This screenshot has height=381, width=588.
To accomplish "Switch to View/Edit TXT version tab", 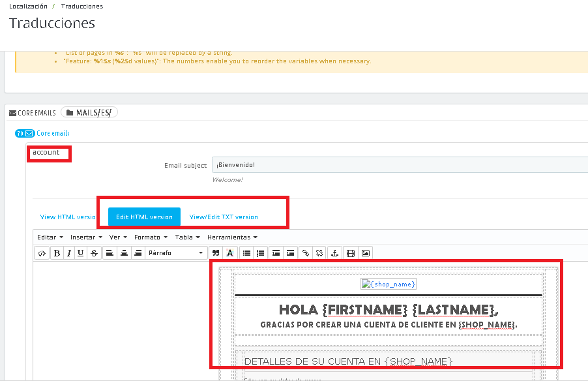I will coord(224,217).
